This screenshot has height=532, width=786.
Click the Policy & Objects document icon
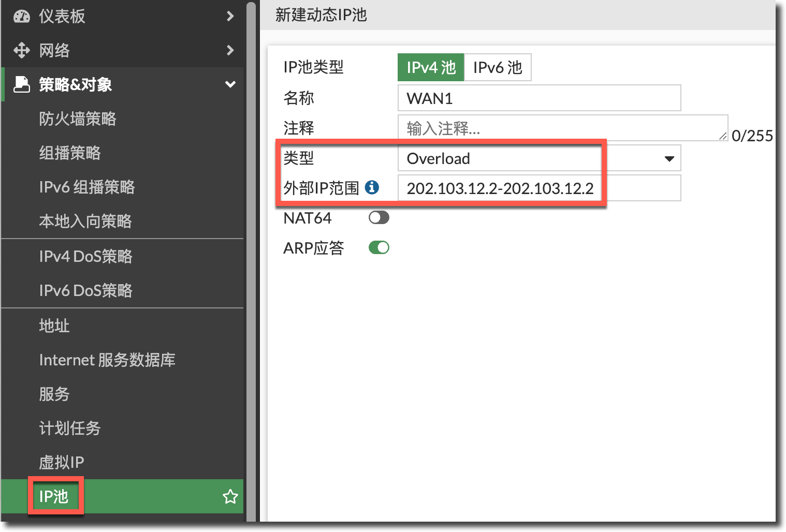click(x=22, y=84)
